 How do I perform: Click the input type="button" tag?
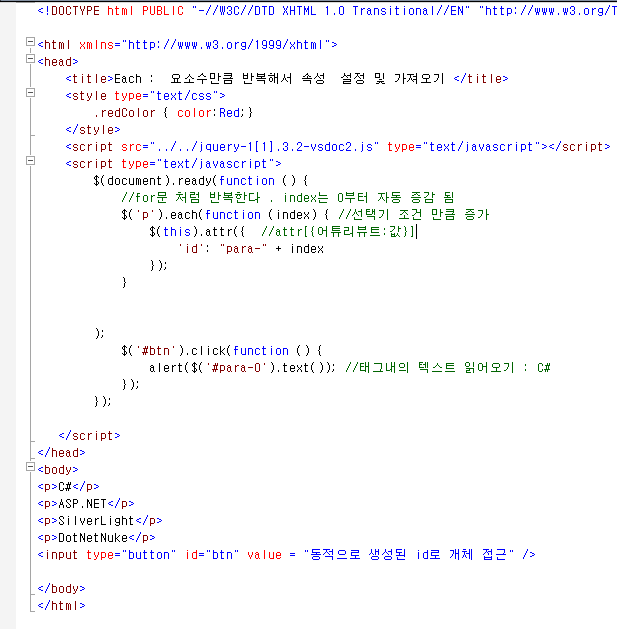coord(286,555)
